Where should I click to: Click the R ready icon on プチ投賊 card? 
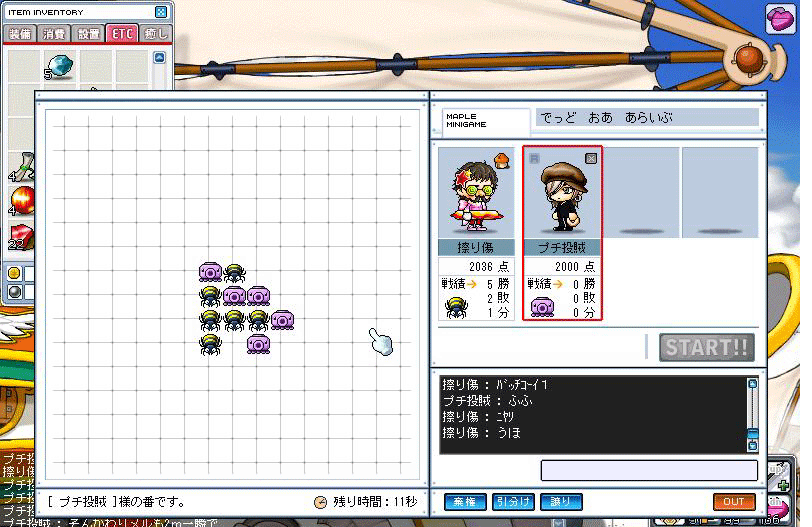534,158
